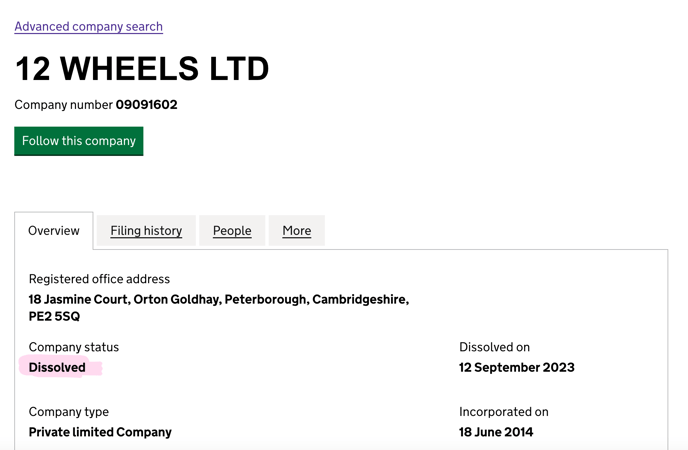Image resolution: width=688 pixels, height=450 pixels.
Task: Click the Company status label
Action: 74,347
